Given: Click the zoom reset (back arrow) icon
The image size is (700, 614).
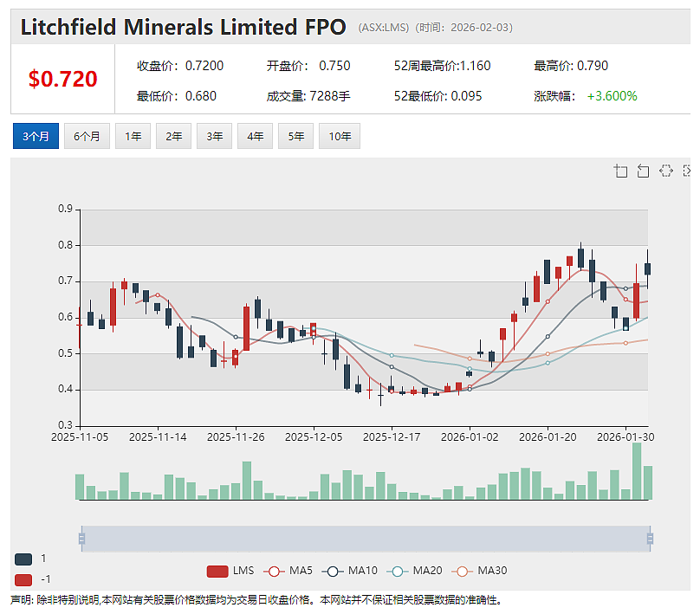Looking at the screenshot, I should tap(643, 171).
